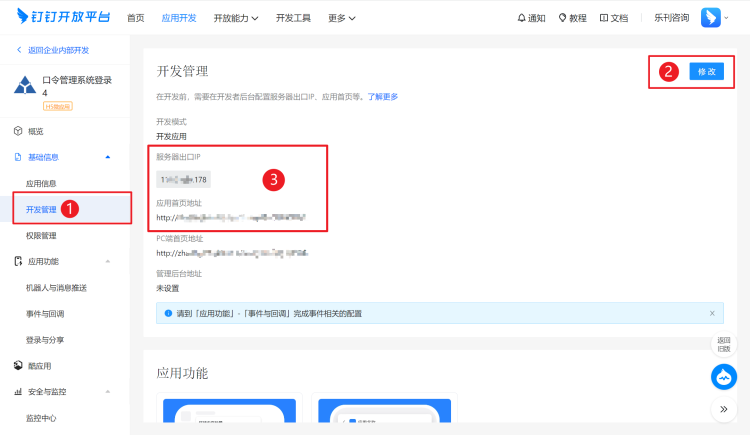This screenshot has width=750, height=435.
Task: Switch to the 首页 top tab
Action: 135,18
